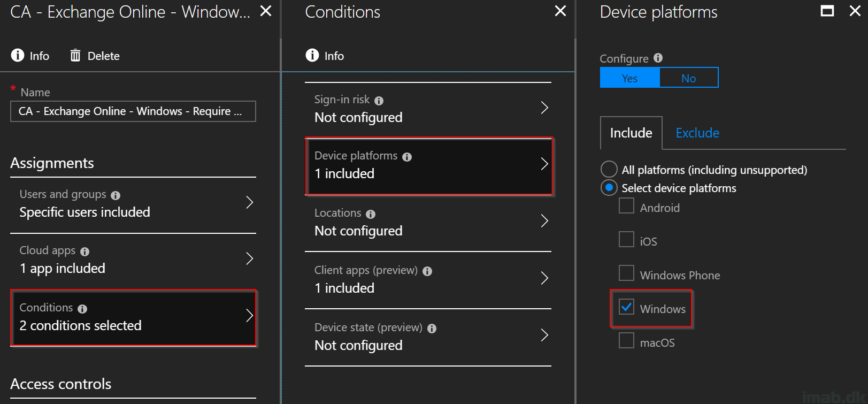The height and width of the screenshot is (404, 868).
Task: Select All platforms (including unsupported) radio
Action: (609, 169)
